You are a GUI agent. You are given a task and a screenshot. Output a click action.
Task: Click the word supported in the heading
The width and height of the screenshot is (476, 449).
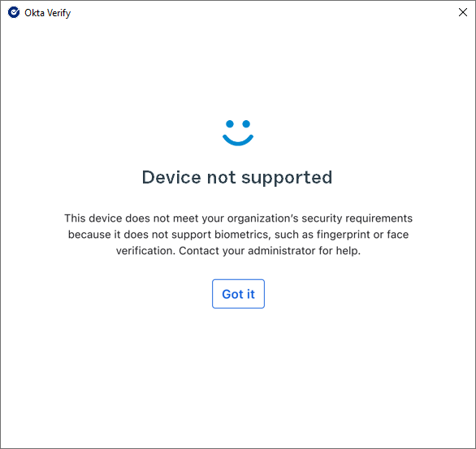[287, 178]
